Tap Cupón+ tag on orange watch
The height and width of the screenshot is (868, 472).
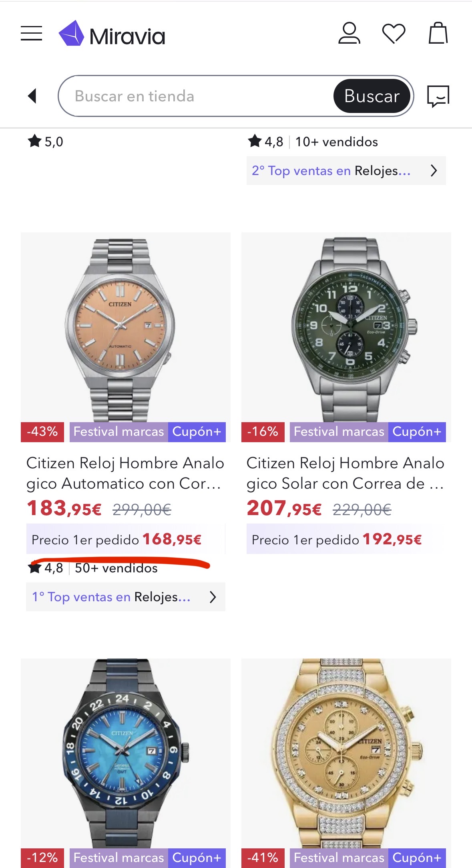click(197, 432)
